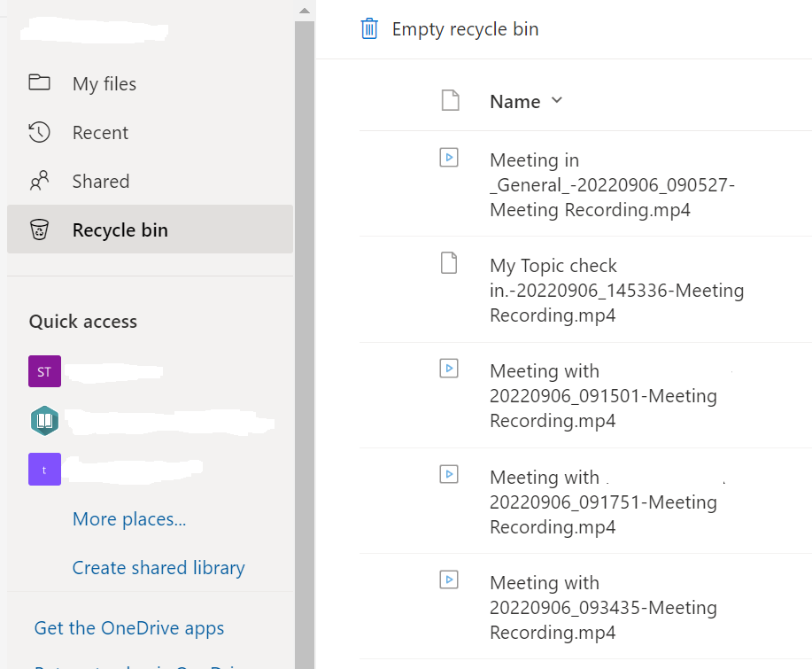Click the Shared people icon
This screenshot has height=669, width=812.
[x=39, y=182]
